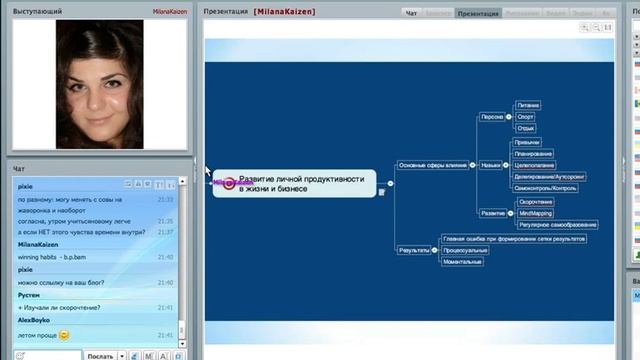Collapse the Развитие branch
This screenshot has height=360, width=640.
[510, 213]
